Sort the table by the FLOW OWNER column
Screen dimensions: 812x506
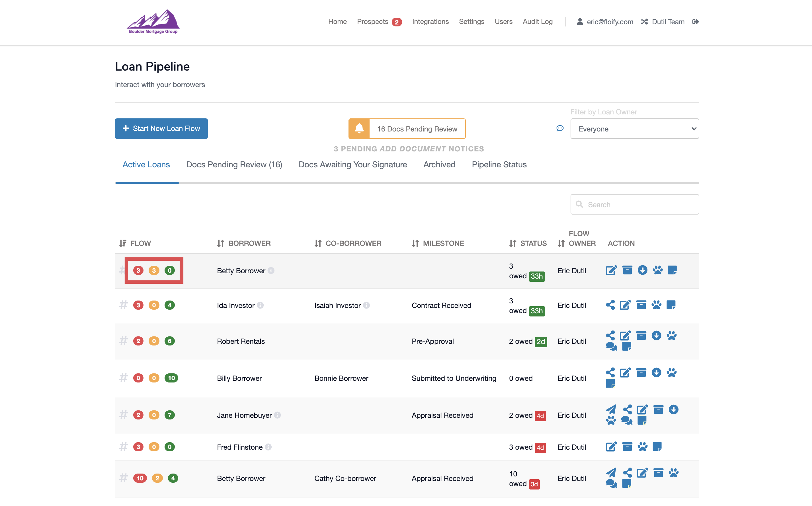tap(577, 238)
